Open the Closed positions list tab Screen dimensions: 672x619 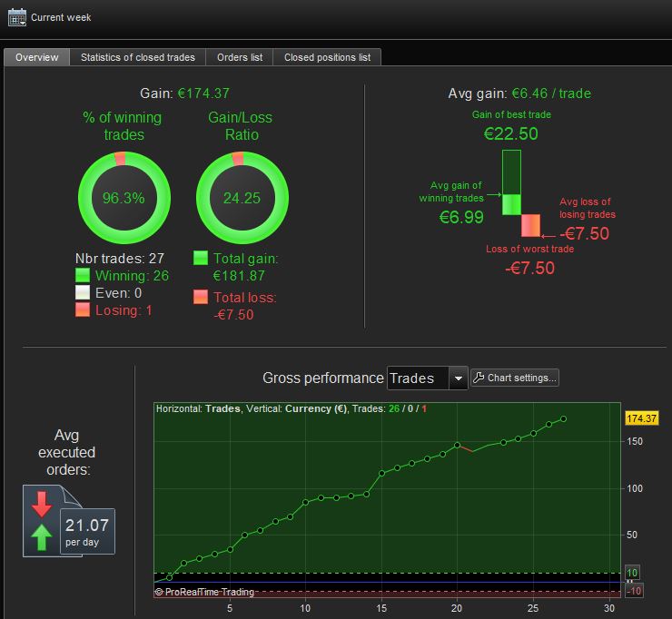[327, 57]
